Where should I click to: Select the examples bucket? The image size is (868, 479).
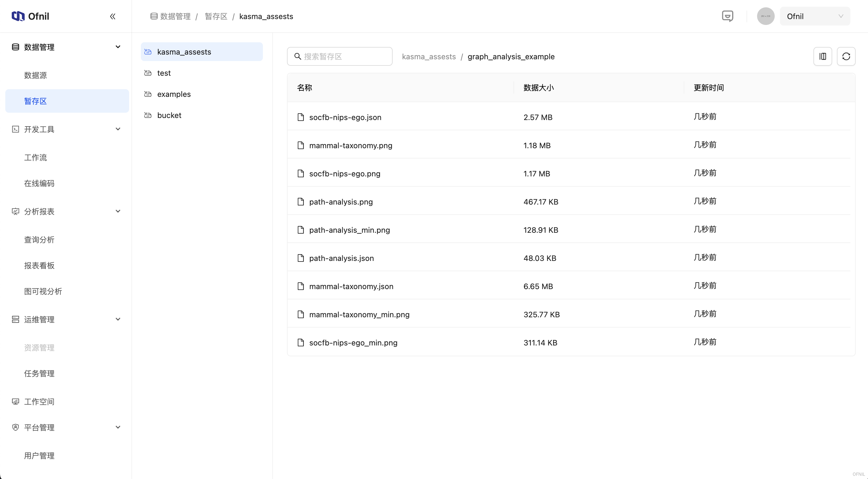point(202,94)
